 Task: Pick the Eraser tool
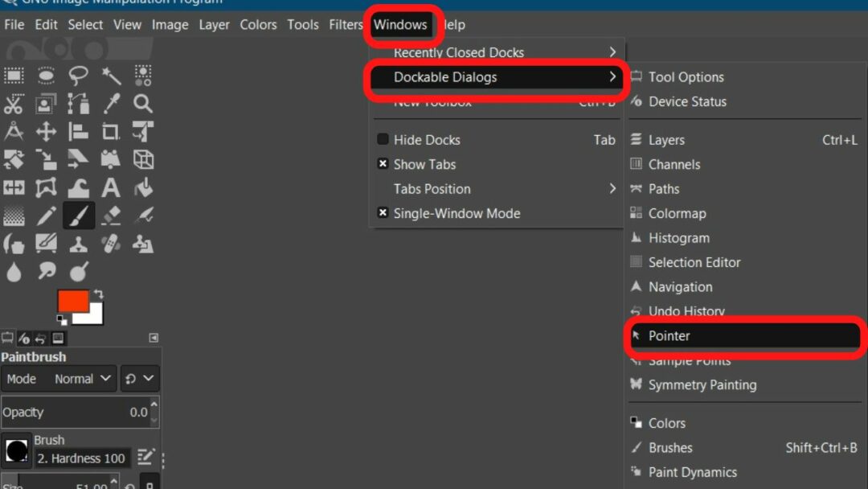[111, 215]
